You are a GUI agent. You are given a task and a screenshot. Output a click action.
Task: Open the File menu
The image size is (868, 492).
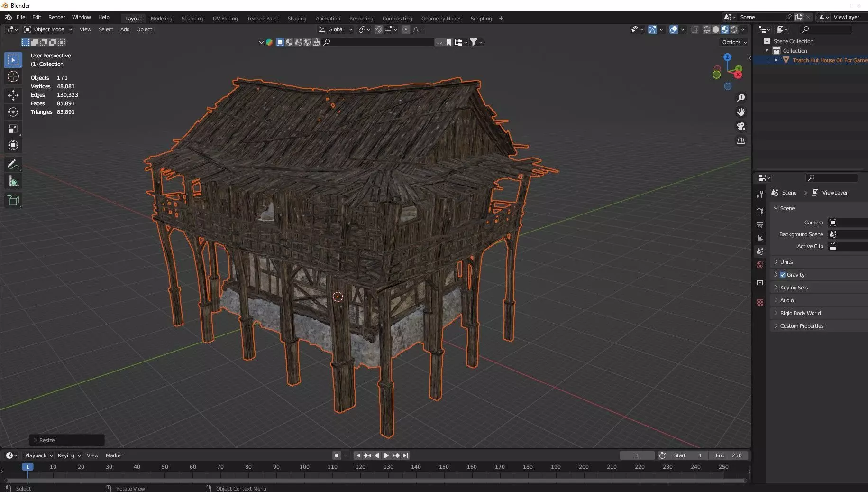click(21, 17)
